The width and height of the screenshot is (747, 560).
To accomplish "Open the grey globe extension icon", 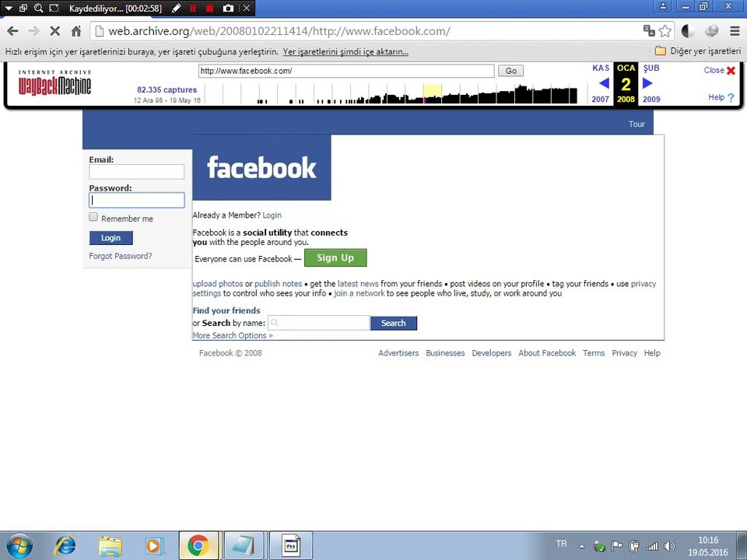I will [x=712, y=31].
